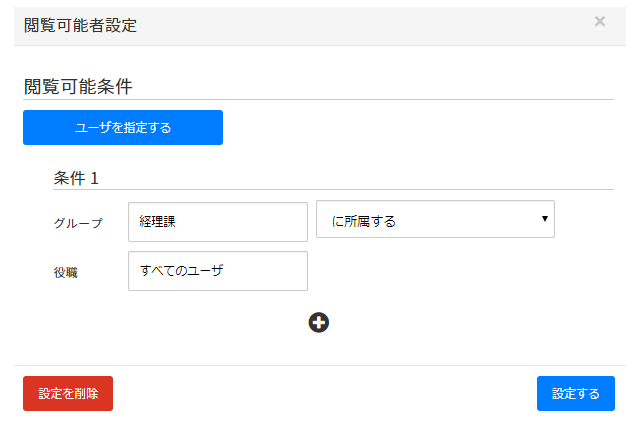
Task: Click the ユーザを指定する button
Action: coord(123,128)
